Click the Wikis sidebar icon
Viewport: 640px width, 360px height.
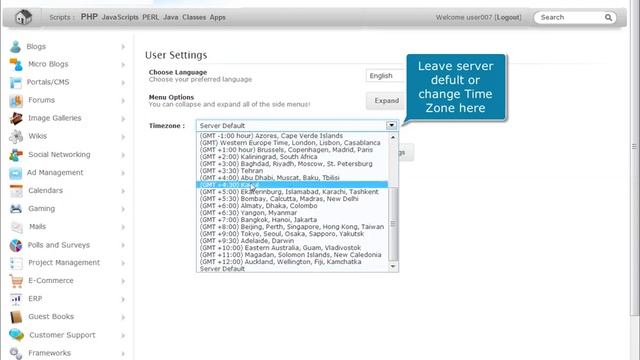pyautogui.click(x=16, y=136)
